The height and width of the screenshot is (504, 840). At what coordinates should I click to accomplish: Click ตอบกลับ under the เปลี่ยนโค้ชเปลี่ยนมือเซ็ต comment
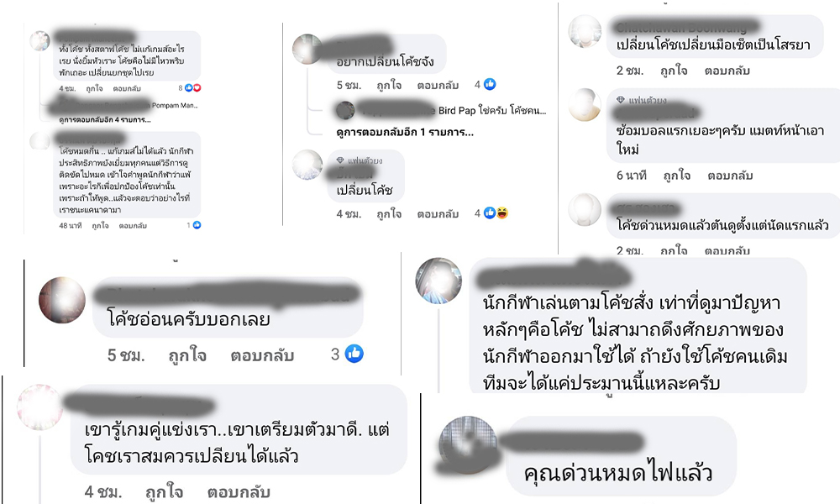pyautogui.click(x=727, y=71)
